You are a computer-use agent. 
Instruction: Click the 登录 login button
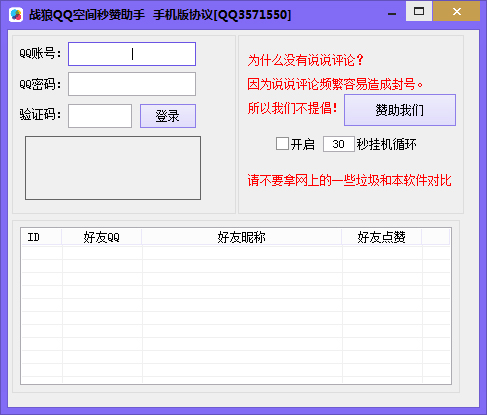[168, 116]
